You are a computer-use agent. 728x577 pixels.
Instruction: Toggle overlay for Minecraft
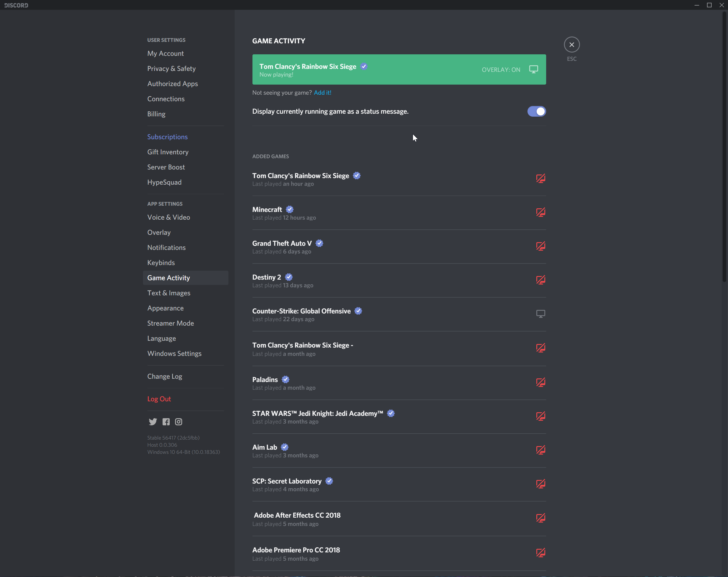(x=540, y=213)
